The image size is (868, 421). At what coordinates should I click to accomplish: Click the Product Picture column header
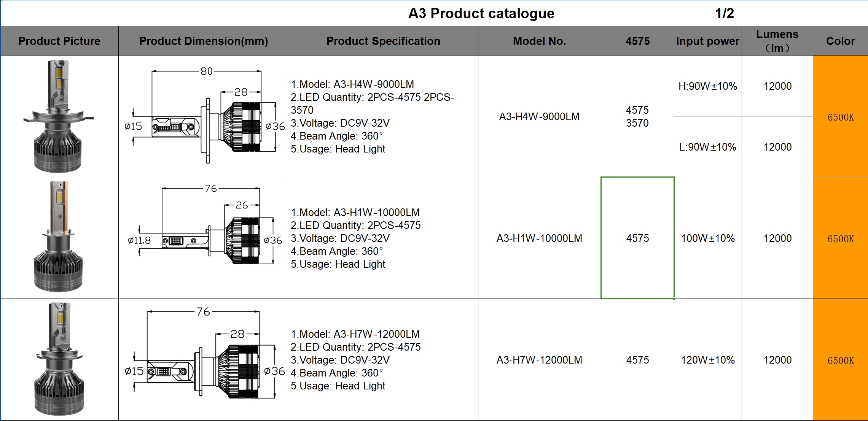pos(59,41)
